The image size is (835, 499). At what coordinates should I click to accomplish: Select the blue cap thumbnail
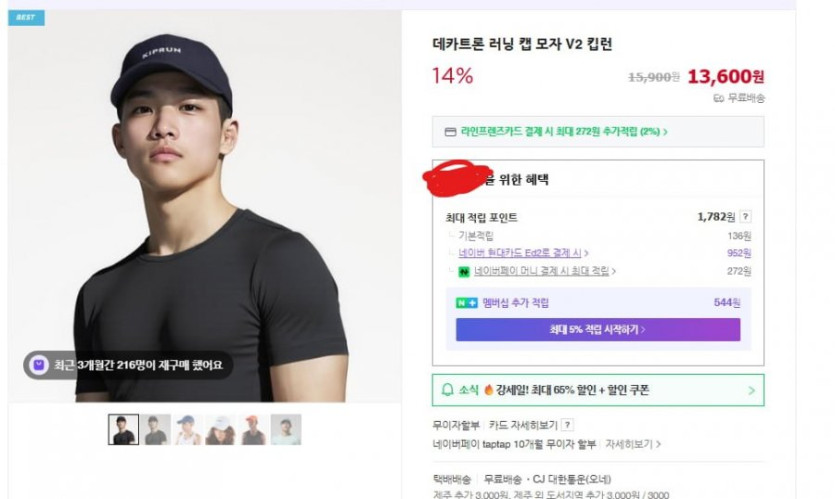tap(188, 429)
